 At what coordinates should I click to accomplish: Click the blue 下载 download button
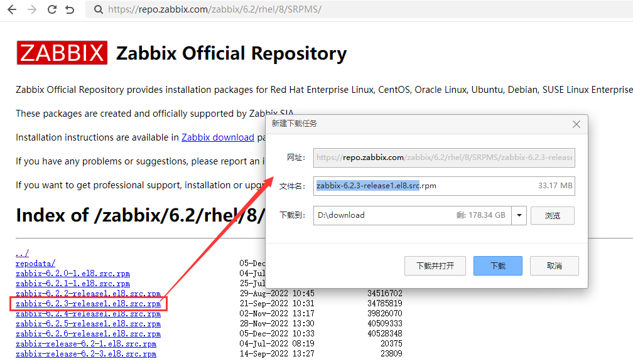coord(497,265)
